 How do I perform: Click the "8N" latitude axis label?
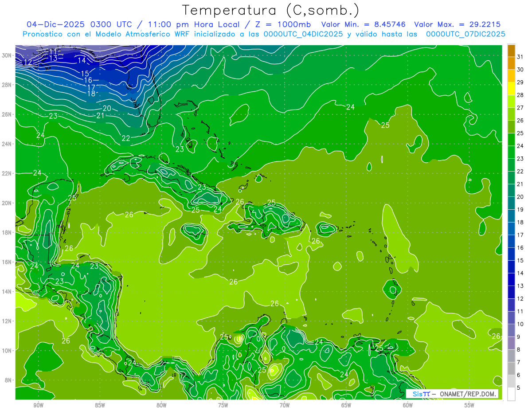click(8, 380)
